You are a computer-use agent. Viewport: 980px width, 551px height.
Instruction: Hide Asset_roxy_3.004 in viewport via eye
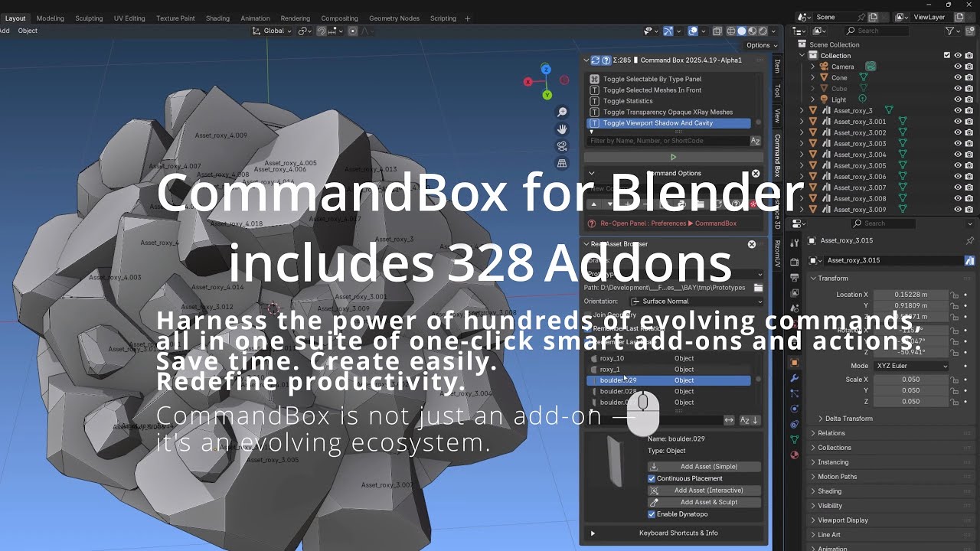[x=958, y=155]
